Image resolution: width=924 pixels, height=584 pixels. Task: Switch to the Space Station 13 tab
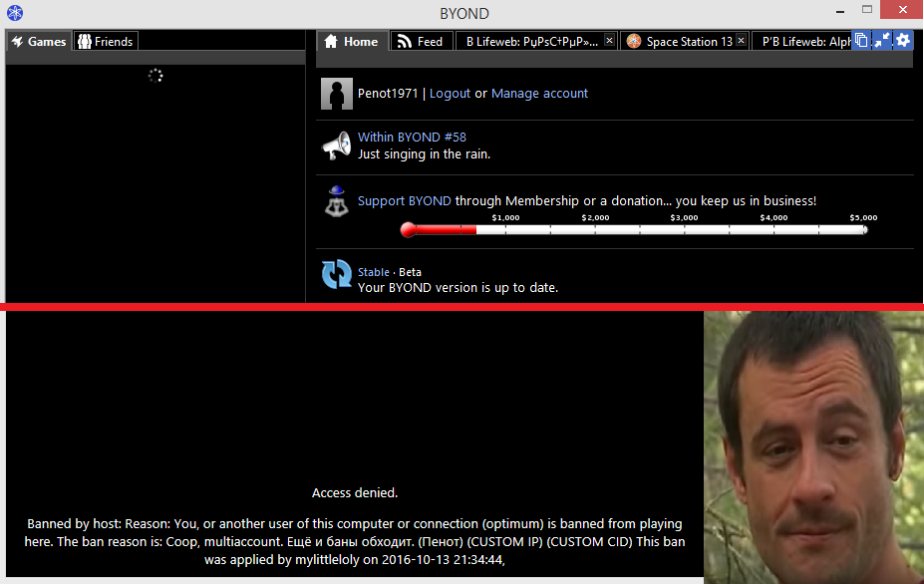[x=684, y=41]
